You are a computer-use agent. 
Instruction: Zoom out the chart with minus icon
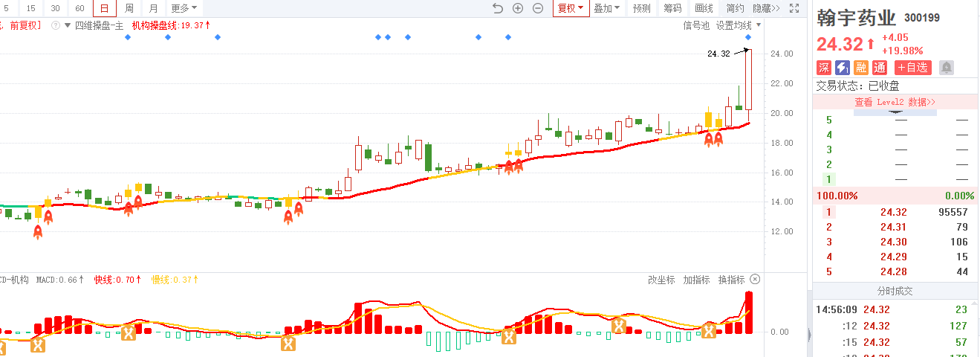(538, 9)
